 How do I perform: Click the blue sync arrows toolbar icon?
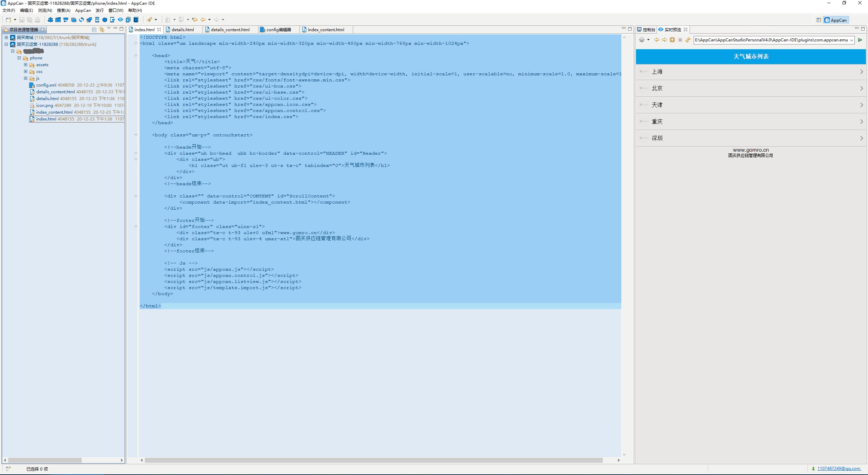[x=81, y=20]
